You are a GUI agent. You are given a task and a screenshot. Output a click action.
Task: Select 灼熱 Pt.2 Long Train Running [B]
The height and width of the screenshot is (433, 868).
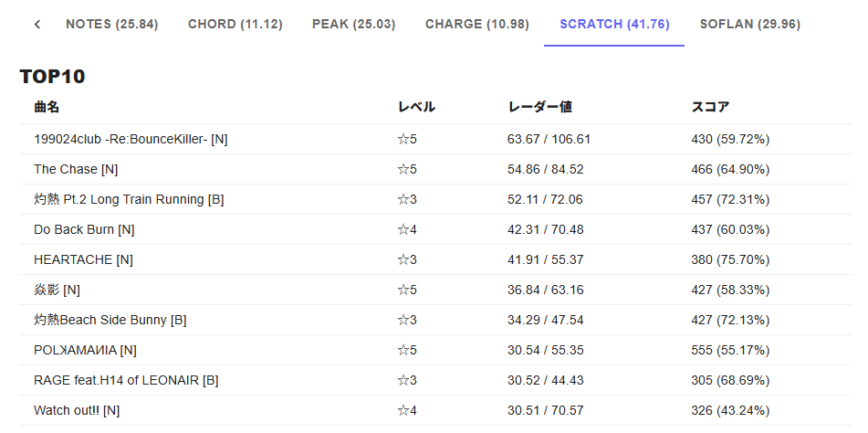(129, 199)
